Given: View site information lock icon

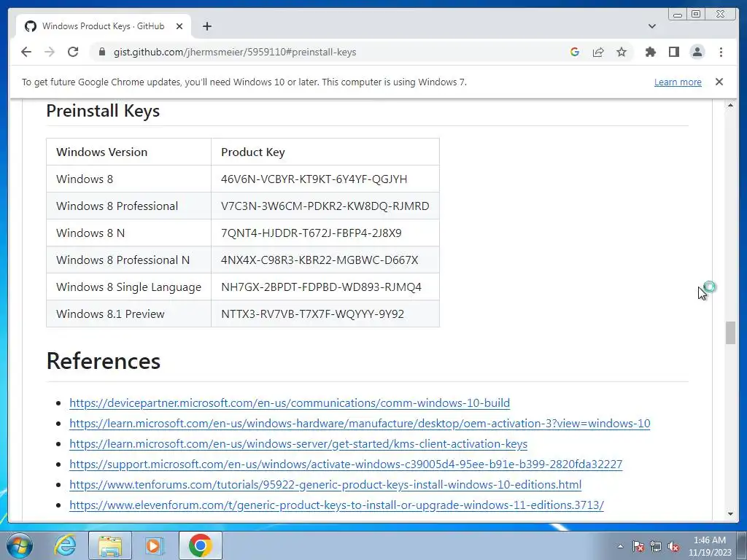Looking at the screenshot, I should [101, 52].
